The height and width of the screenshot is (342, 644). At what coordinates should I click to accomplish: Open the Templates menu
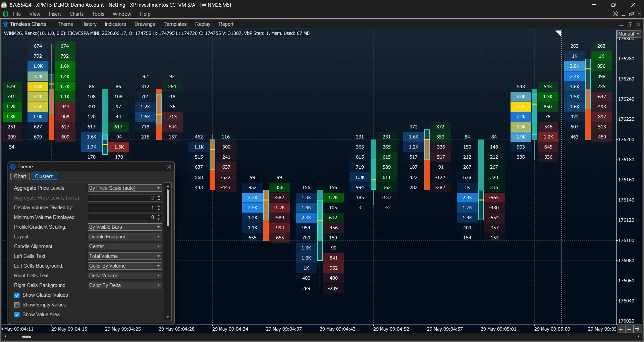(175, 24)
